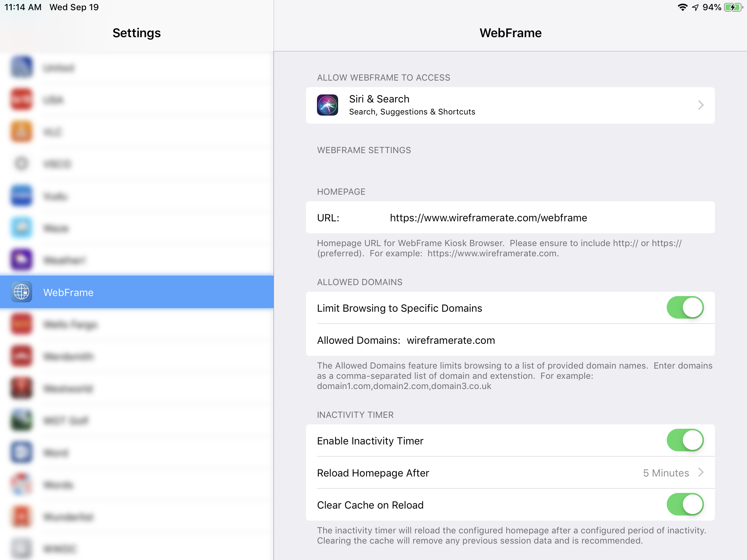Screen dimensions: 747x560
Task: Tap the chevron next to 5 Minutes
Action: click(x=701, y=472)
